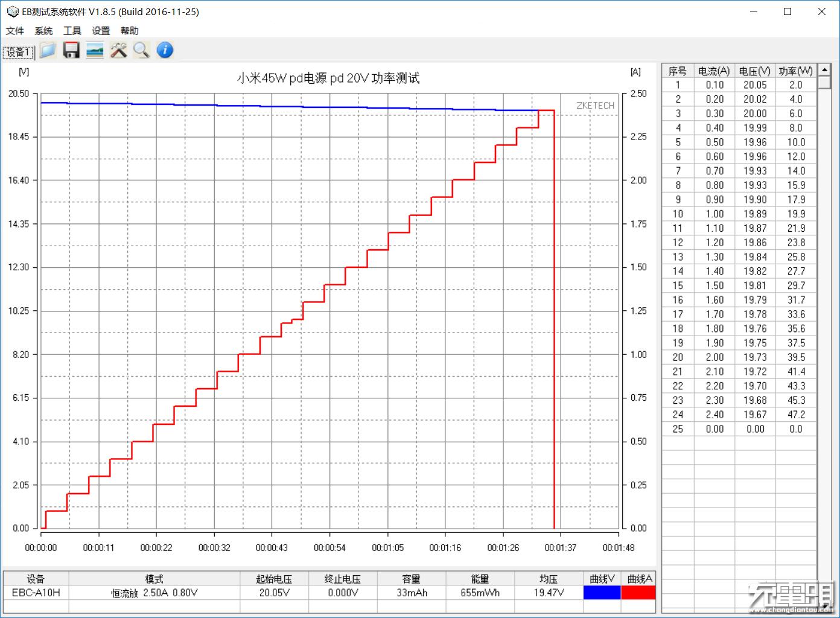Viewport: 840px width, 618px height.
Task: Click the 序号 column header
Action: [678, 71]
